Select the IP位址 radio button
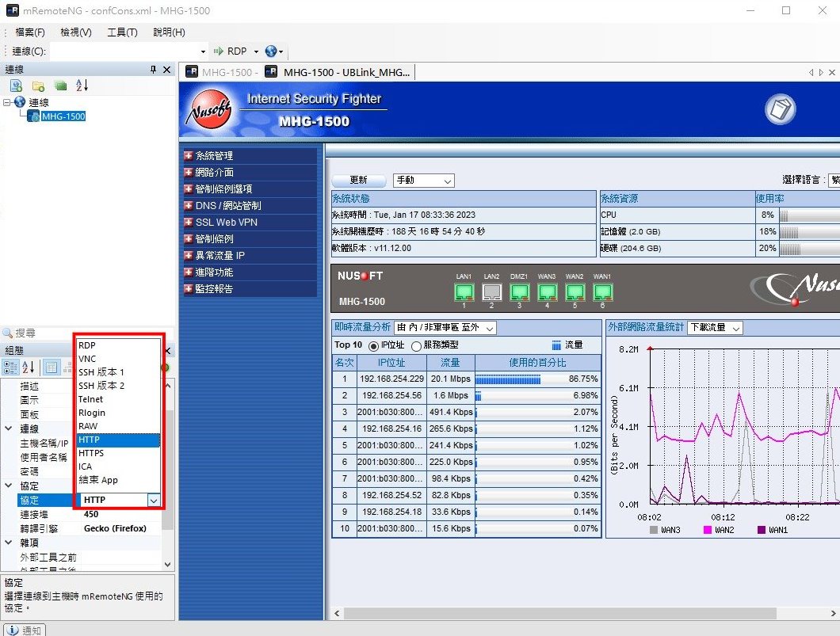Image resolution: width=840 pixels, height=636 pixels. [x=374, y=345]
